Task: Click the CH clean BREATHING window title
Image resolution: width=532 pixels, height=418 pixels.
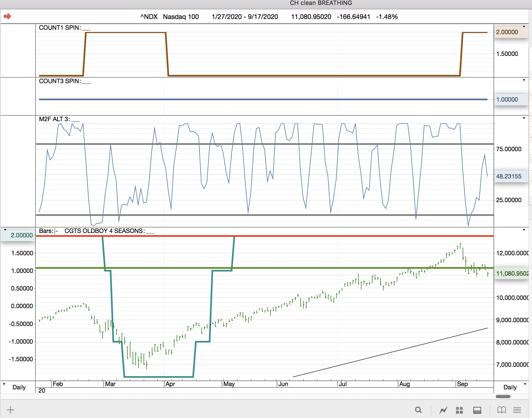Action: click(x=321, y=3)
